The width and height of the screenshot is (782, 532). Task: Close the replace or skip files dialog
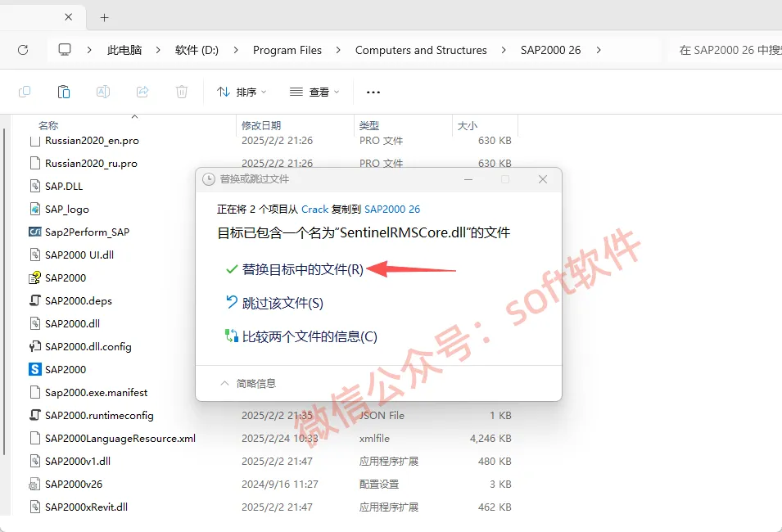543,179
